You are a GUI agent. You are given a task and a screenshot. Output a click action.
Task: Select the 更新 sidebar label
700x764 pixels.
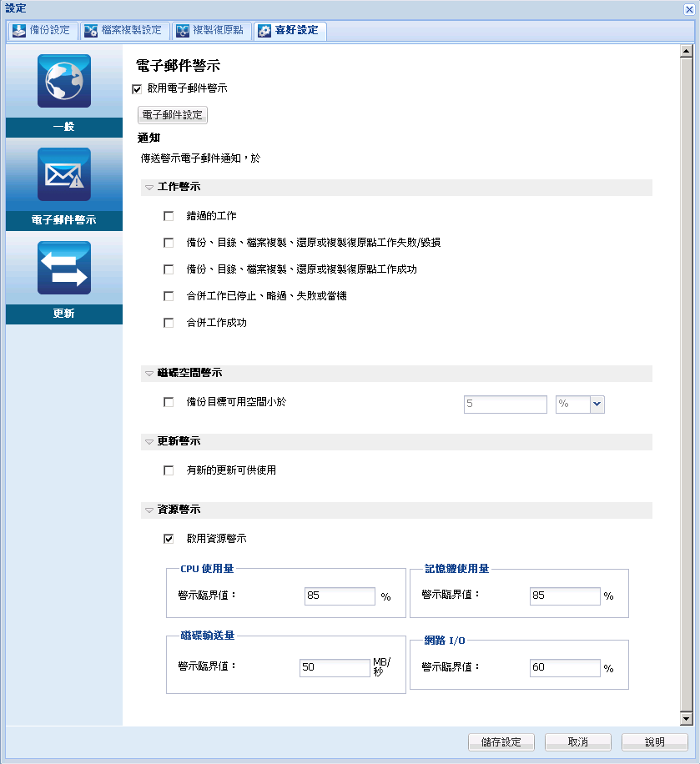pos(64,314)
